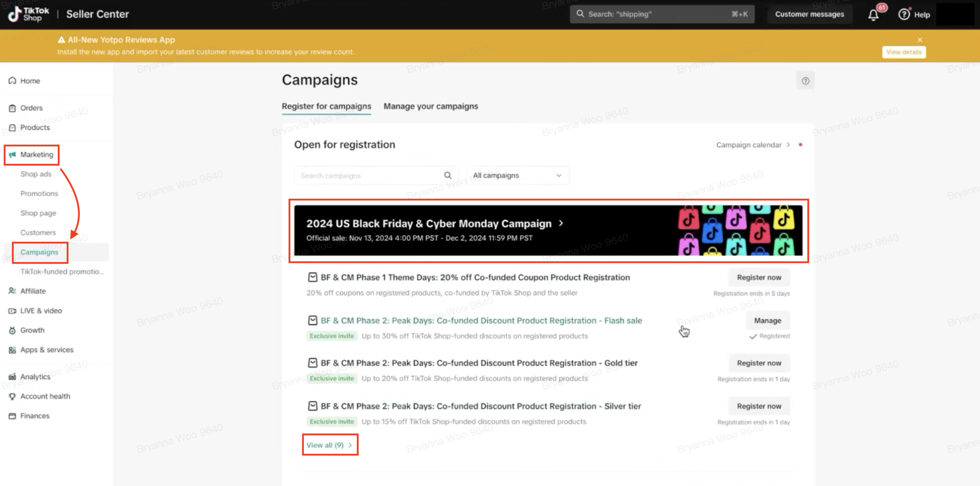
Task: Click the search magnifier in Search campaigns
Action: (x=447, y=175)
